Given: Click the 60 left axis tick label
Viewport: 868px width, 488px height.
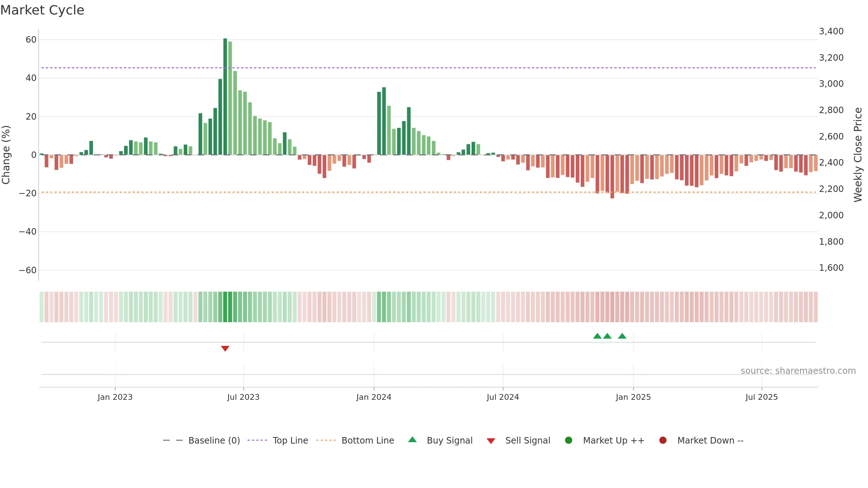Looking at the screenshot, I should point(31,40).
